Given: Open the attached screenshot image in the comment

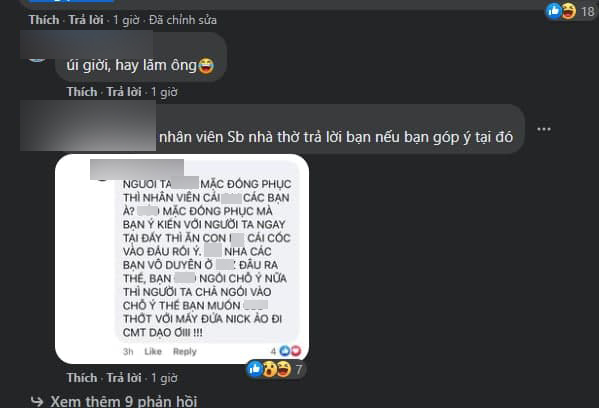Looking at the screenshot, I should click(182, 259).
